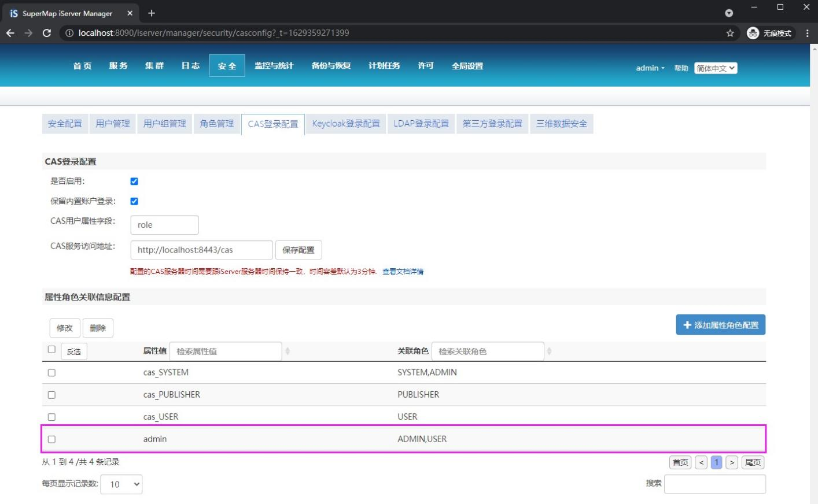Click the next page > button
Viewport: 818px width, 504px height.
click(x=732, y=462)
